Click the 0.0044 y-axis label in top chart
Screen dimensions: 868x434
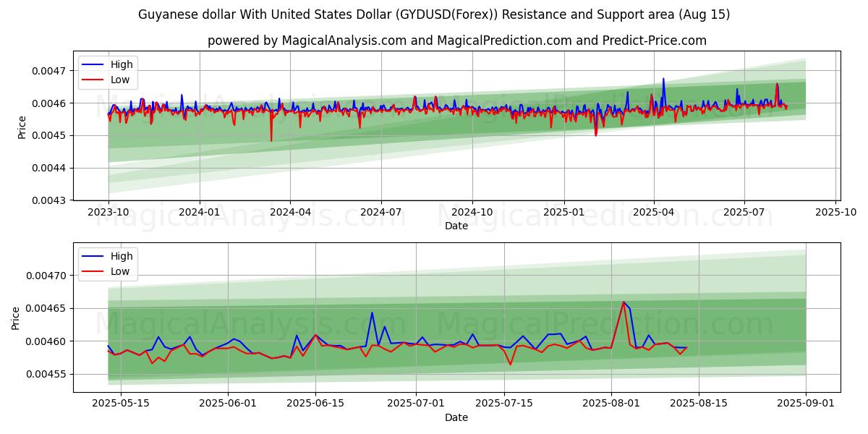[x=49, y=168]
